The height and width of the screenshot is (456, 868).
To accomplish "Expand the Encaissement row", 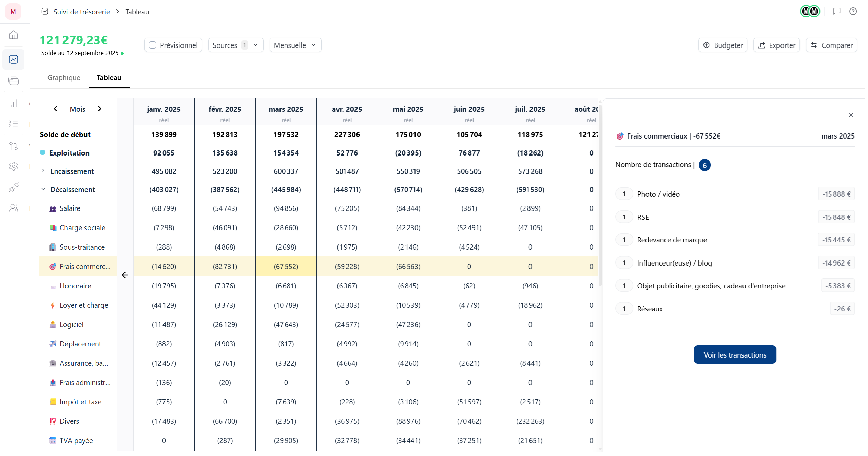I will point(43,171).
